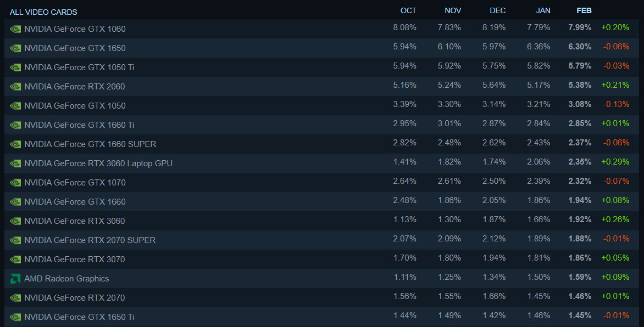The image size is (644, 327).
Task: Click the JAN column header
Action: 543,10
